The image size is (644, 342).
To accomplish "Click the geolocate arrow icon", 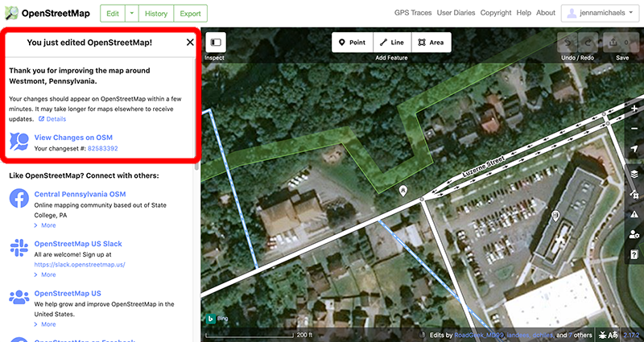I will click(634, 149).
